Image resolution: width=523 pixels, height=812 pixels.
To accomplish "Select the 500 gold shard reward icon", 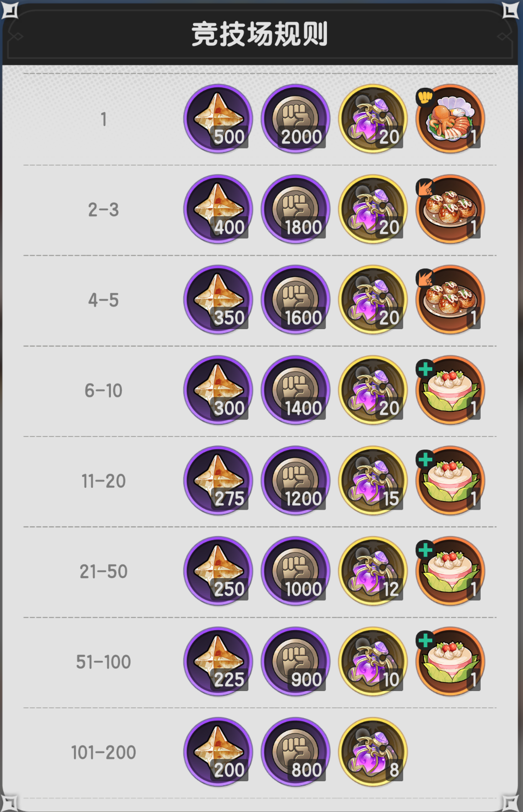I will coord(218,119).
